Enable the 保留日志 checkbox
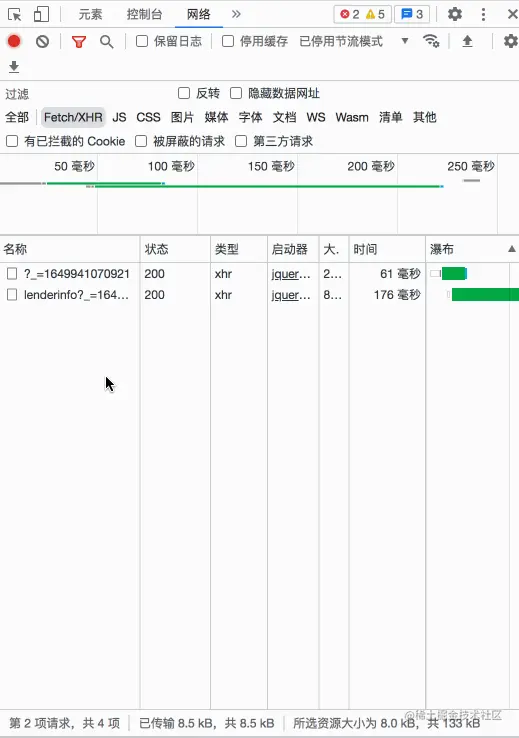Image resolution: width=519 pixels, height=738 pixels. point(142,41)
